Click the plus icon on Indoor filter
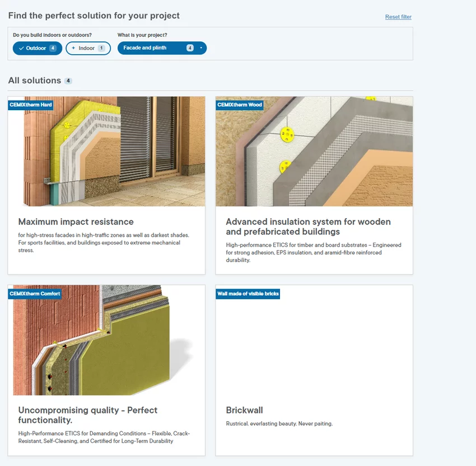This screenshot has width=476, height=466. 73,48
